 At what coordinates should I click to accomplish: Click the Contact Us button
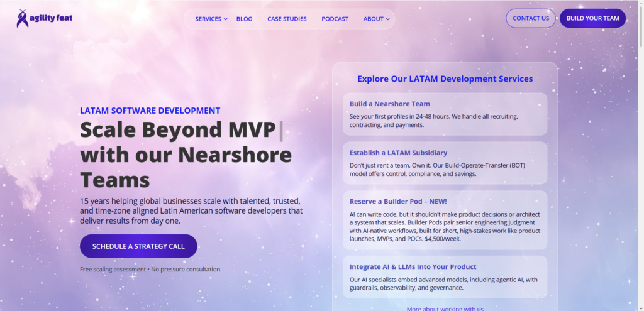(531, 18)
